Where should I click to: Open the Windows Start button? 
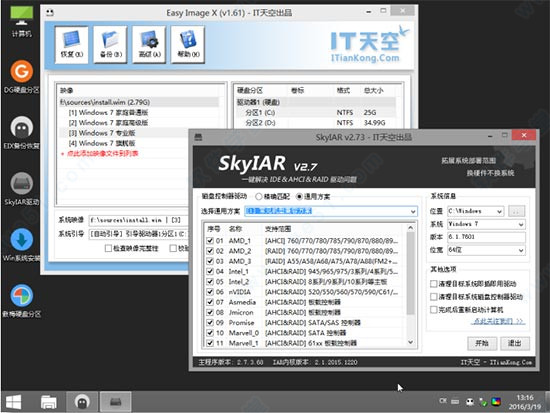pos(14,402)
